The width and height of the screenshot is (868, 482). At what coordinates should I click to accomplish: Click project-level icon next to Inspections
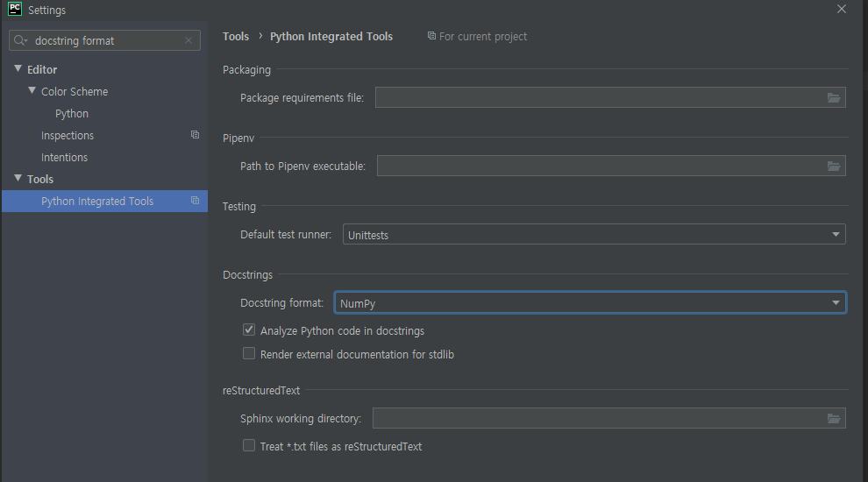pos(195,134)
